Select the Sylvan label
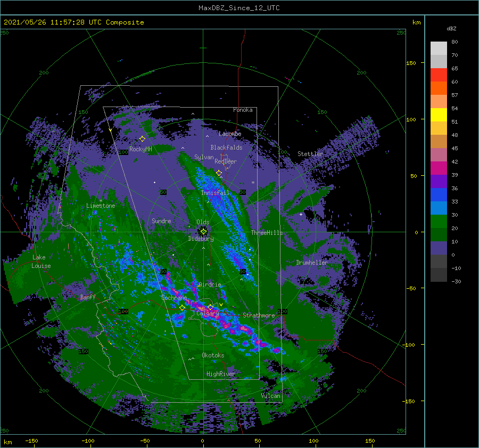Viewport: 479px width, 448px height. [x=204, y=157]
